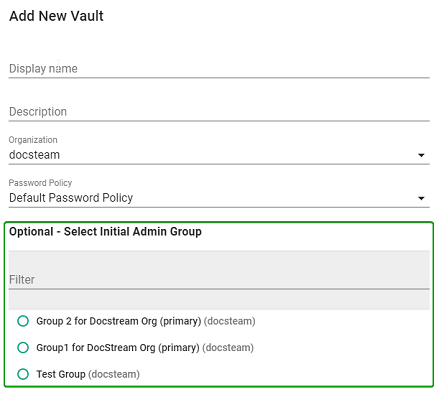Pick the Test Group radio button
This screenshot has height=410, width=439.
click(23, 374)
